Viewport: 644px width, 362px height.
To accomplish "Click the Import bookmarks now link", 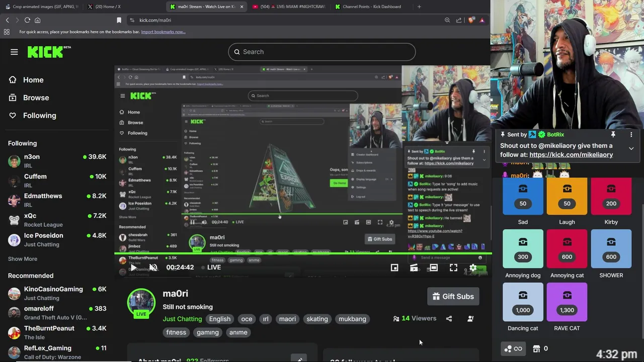I will tap(163, 32).
